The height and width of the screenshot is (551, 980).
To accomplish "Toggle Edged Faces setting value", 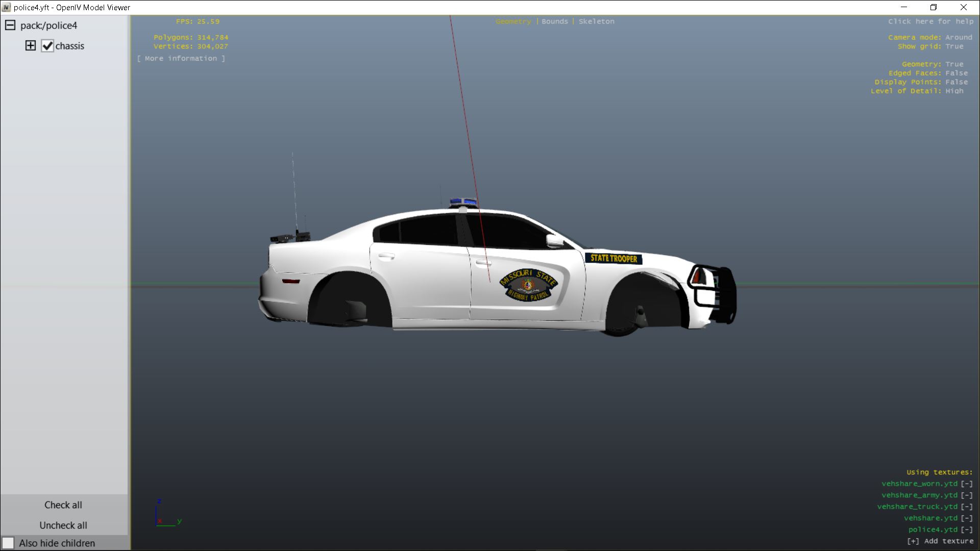I will 956,73.
